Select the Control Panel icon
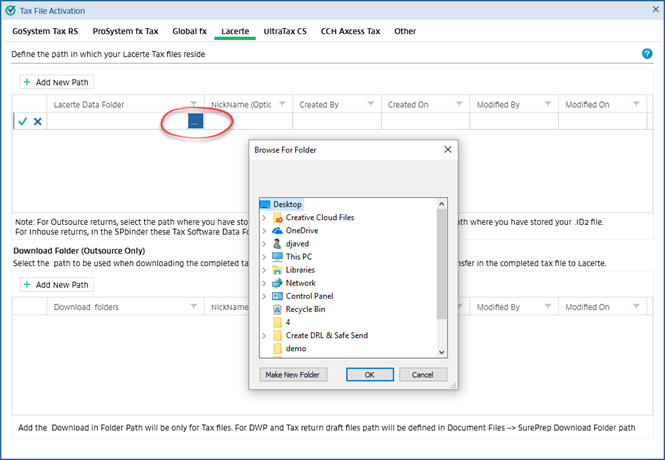Viewport: 665px width, 460px height. 278,296
